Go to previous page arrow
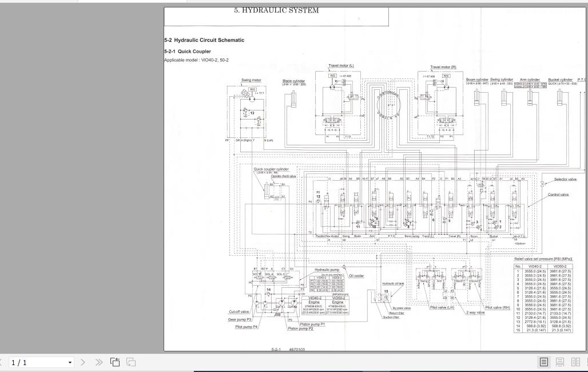 (x=1, y=362)
